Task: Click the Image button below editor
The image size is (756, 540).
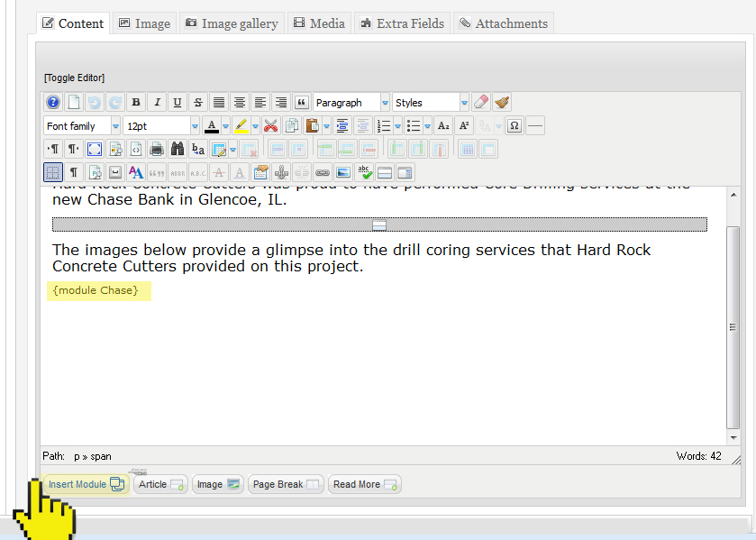Action: point(217,484)
